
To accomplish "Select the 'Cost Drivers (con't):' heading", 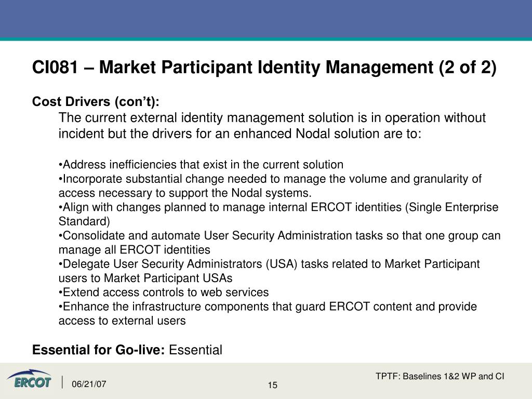I will pos(96,101).
